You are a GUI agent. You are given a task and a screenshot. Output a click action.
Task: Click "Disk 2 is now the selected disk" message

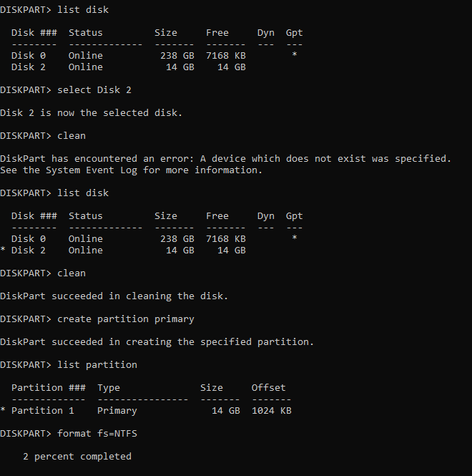[91, 112]
